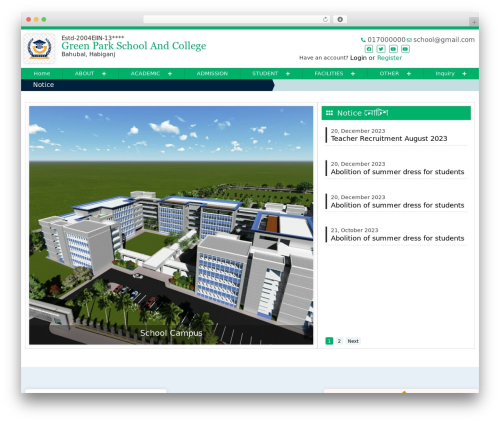Click the Next pagination button
This screenshot has height=423, width=500.
(353, 341)
